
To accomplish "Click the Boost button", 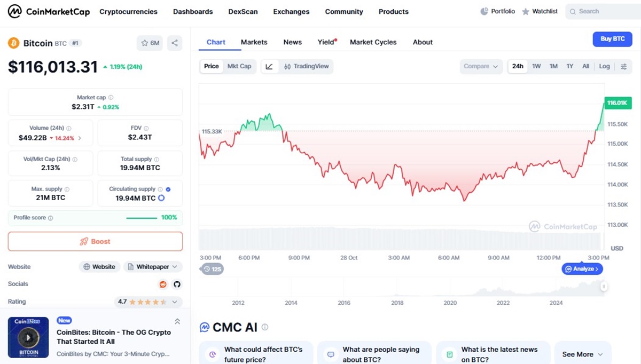I will coord(95,241).
